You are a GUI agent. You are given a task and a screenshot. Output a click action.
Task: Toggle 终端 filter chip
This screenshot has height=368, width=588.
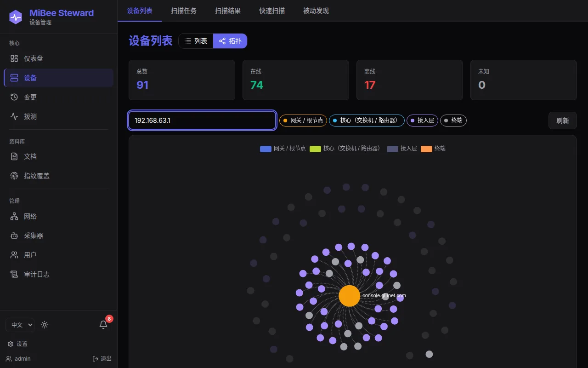pyautogui.click(x=453, y=121)
